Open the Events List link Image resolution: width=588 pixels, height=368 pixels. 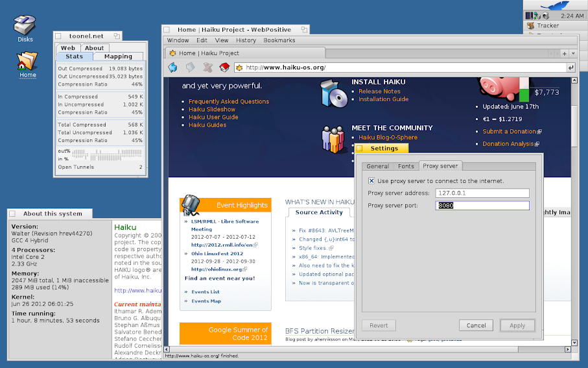tap(206, 292)
